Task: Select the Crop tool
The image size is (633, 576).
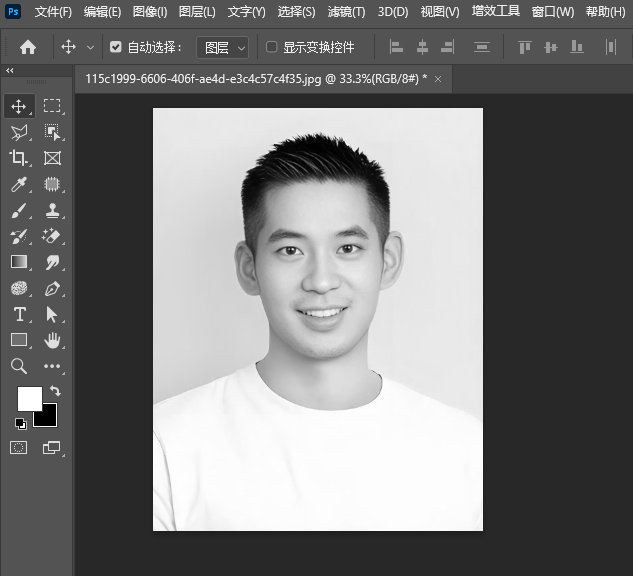Action: click(18, 158)
